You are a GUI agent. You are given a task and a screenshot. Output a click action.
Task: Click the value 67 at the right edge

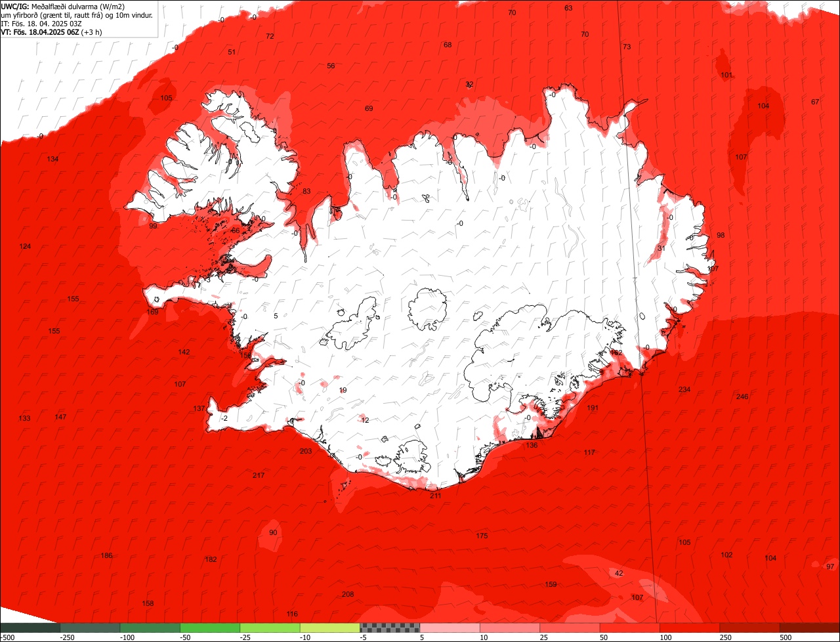[x=815, y=102]
